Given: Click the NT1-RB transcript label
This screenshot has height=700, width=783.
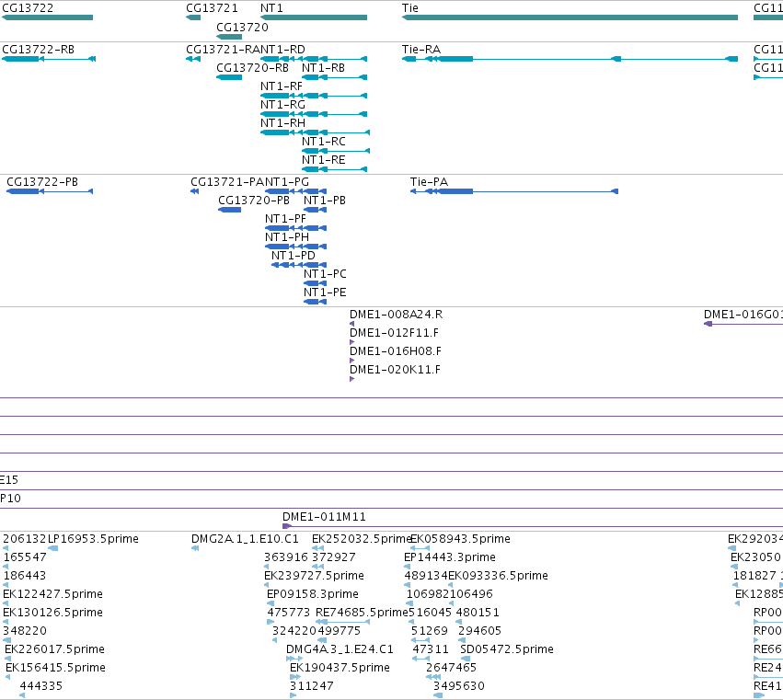Looking at the screenshot, I should (323, 68).
